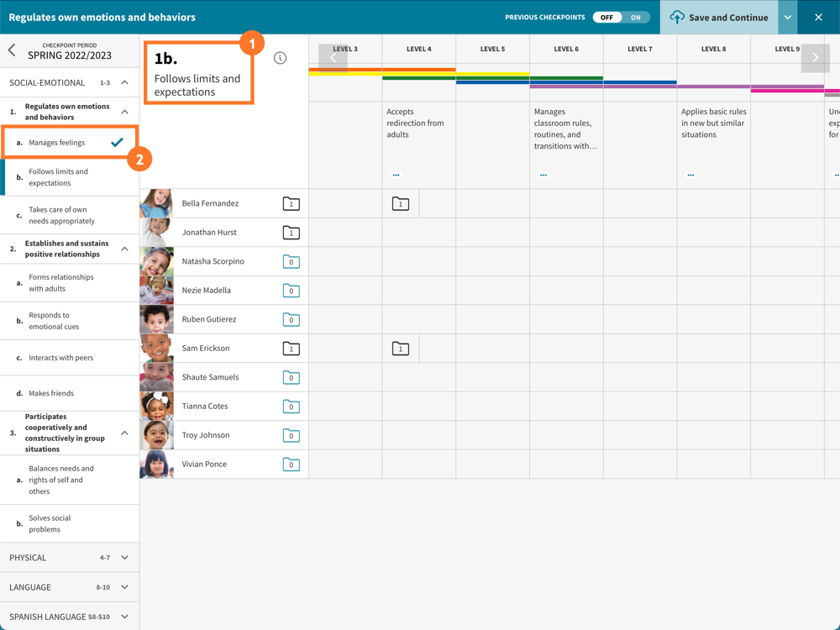
Task: Go back using the checkpoint period arrow
Action: click(12, 50)
